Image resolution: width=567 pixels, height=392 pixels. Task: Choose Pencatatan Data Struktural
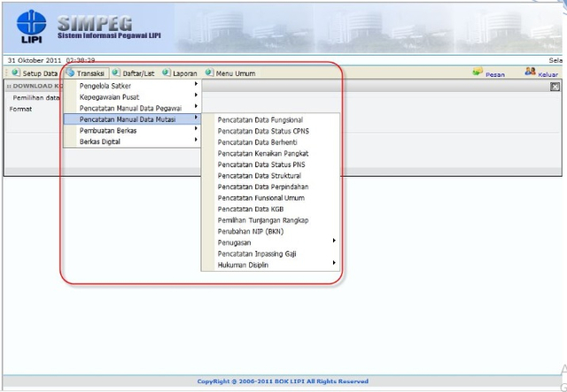260,176
